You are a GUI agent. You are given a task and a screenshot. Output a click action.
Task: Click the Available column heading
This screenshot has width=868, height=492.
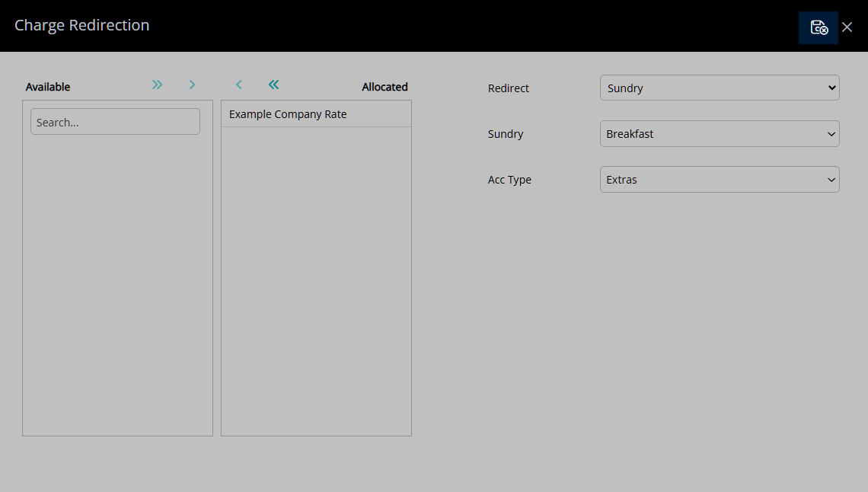(48, 87)
